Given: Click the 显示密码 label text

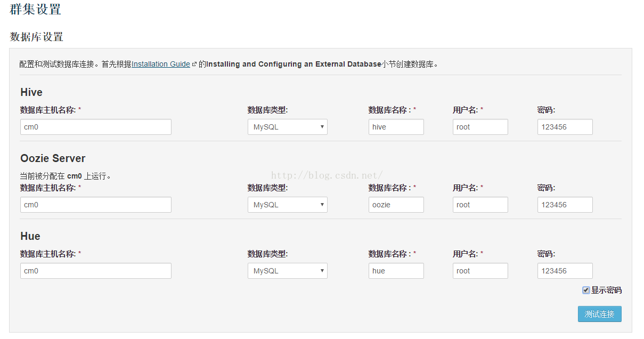Looking at the screenshot, I should tap(606, 290).
